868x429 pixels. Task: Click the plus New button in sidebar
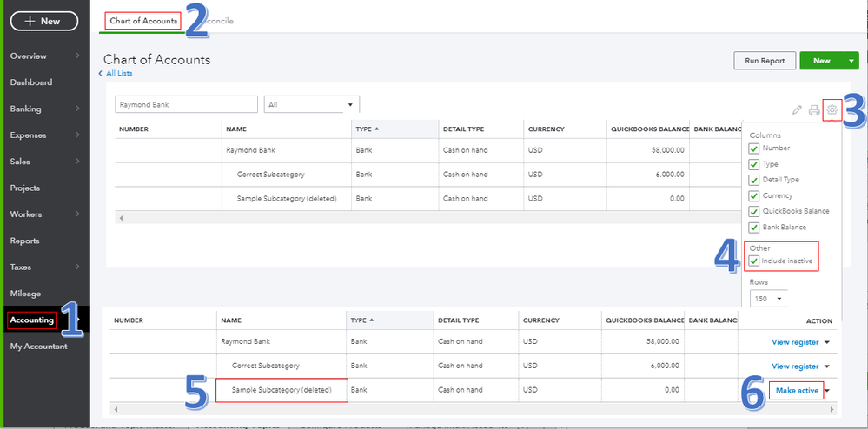(44, 21)
